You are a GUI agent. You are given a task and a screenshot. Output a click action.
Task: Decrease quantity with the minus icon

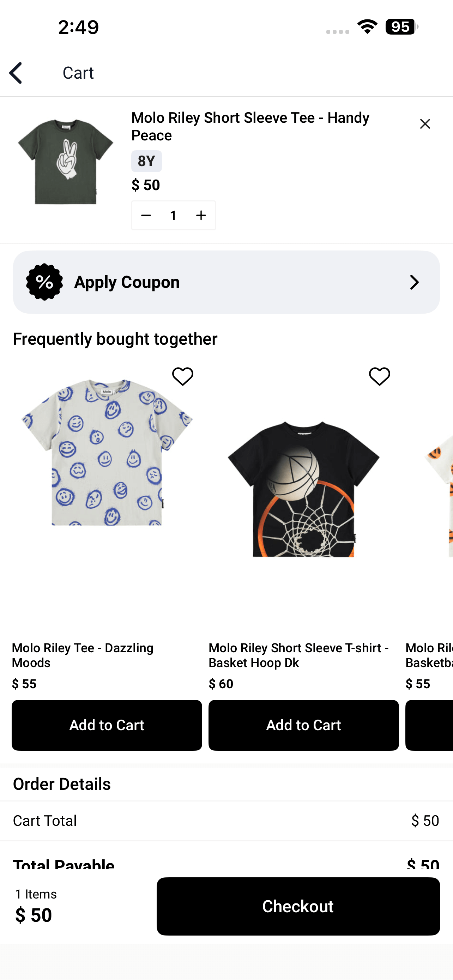(x=146, y=215)
